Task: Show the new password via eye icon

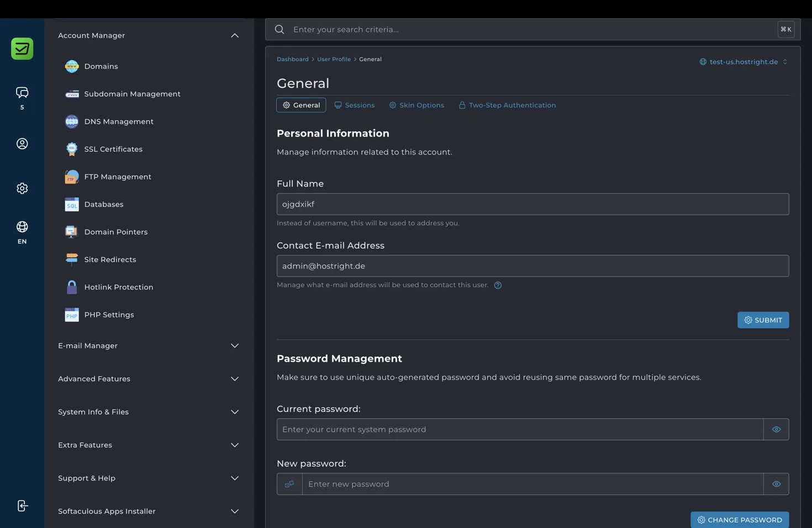Action: click(776, 484)
